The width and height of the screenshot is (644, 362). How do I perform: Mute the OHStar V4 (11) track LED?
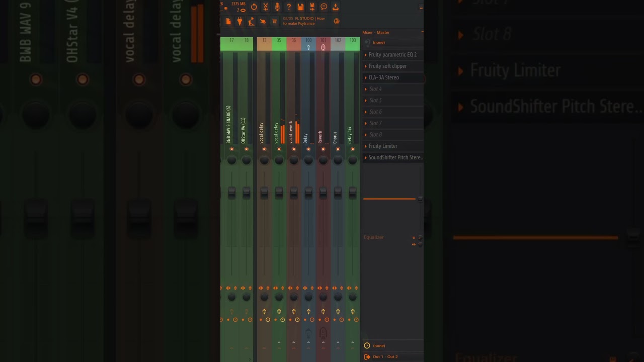click(x=246, y=149)
